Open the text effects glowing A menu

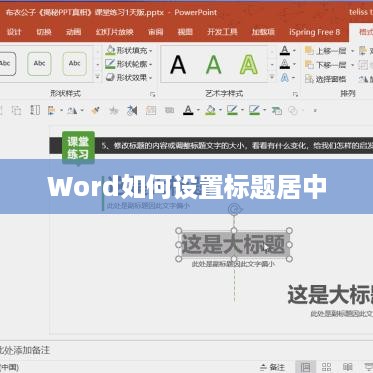click(x=287, y=78)
